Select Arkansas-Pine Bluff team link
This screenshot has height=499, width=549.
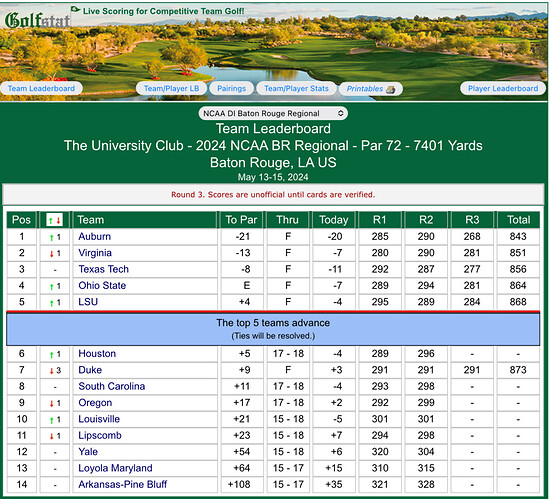[123, 485]
